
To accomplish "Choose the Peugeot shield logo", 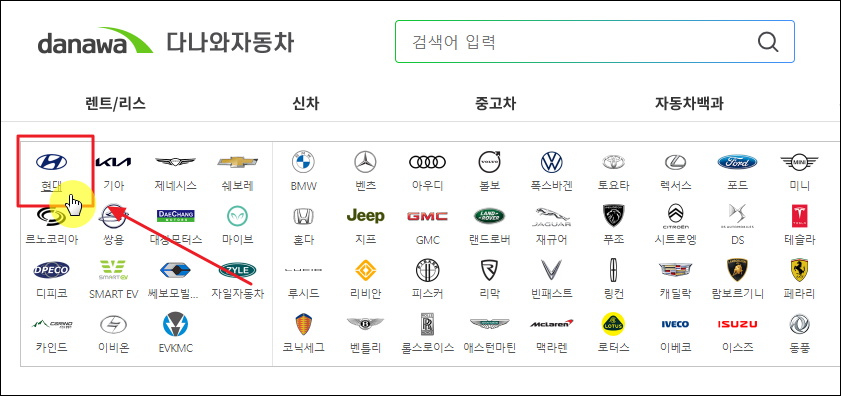I will point(614,216).
